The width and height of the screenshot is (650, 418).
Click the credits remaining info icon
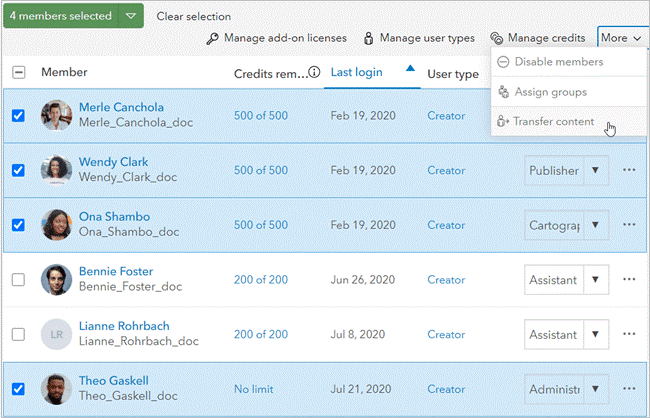pyautogui.click(x=314, y=73)
